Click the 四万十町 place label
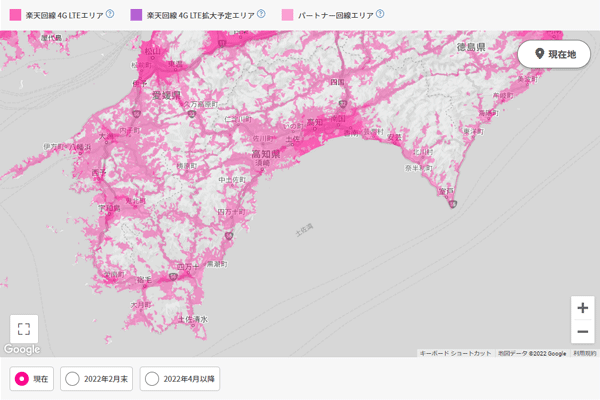Image resolution: width=600 pixels, height=400 pixels. click(231, 212)
